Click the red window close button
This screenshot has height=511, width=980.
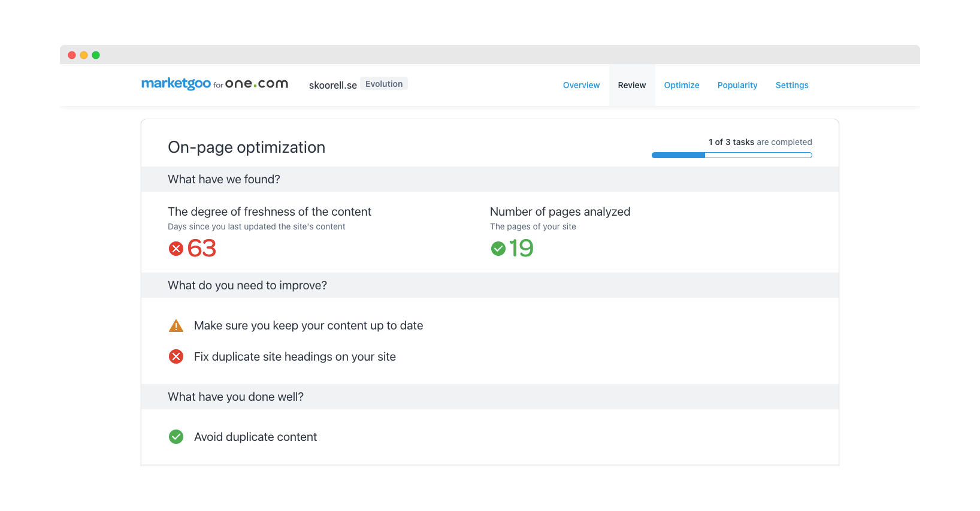[72, 55]
